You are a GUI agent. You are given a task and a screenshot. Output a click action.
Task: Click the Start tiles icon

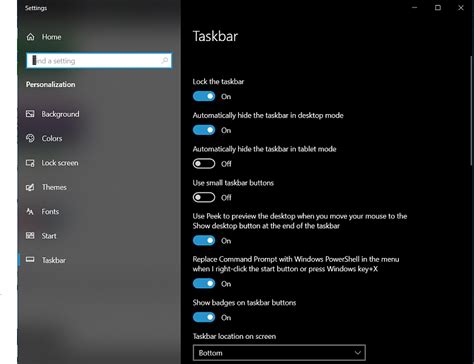click(x=30, y=236)
